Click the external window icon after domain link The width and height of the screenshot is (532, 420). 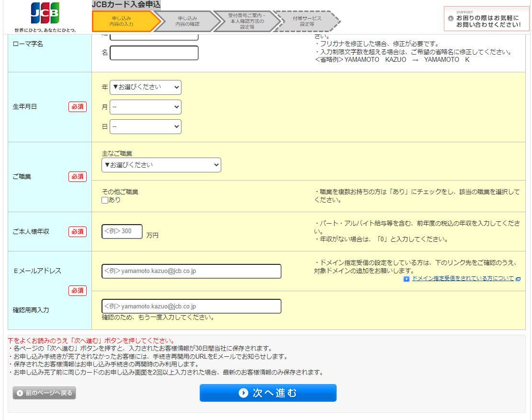pos(518,279)
